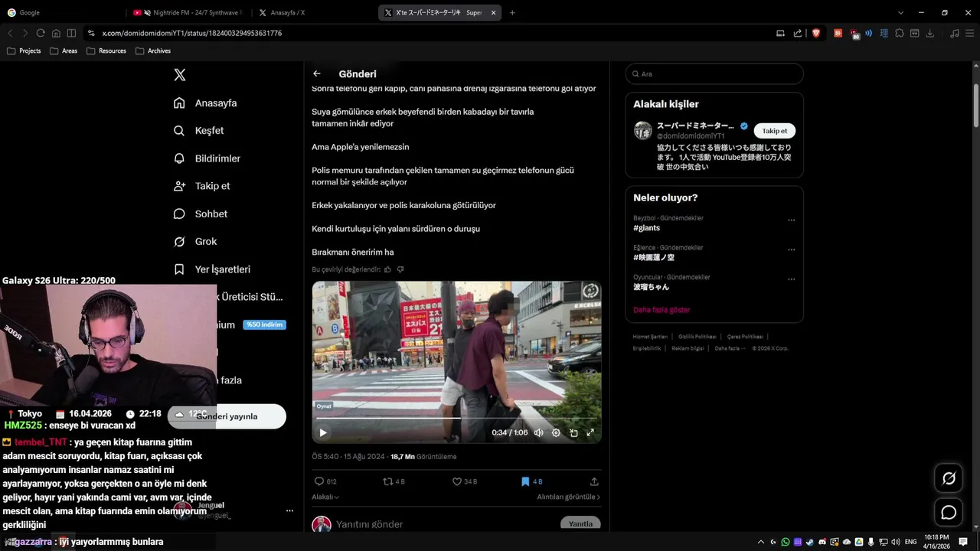Go to Anasayfa in the sidebar
The image size is (980, 551).
[205, 103]
